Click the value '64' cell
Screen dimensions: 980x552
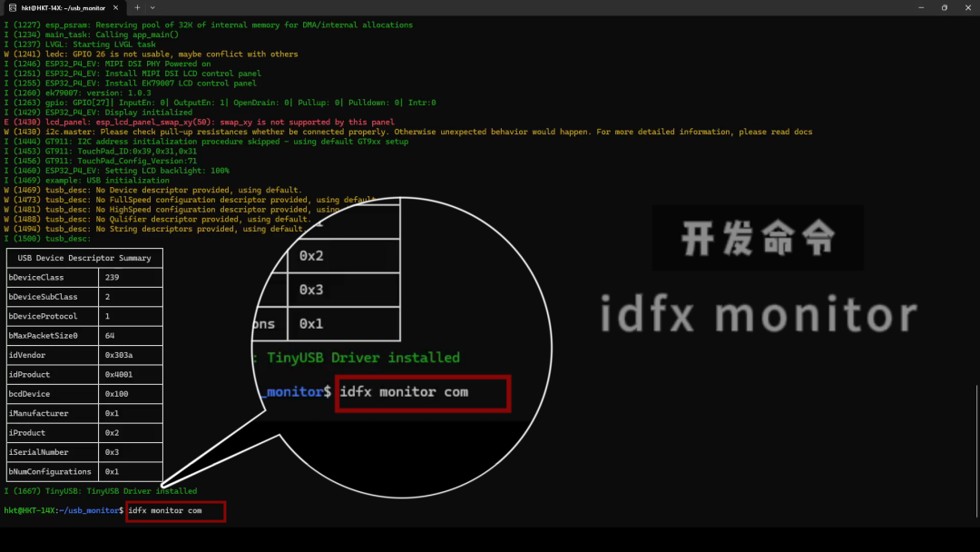pos(131,335)
